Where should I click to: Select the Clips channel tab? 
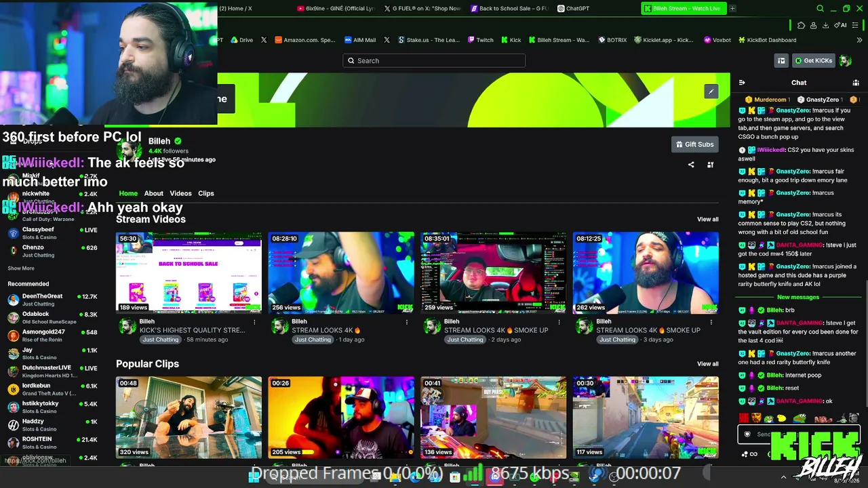pyautogui.click(x=206, y=193)
